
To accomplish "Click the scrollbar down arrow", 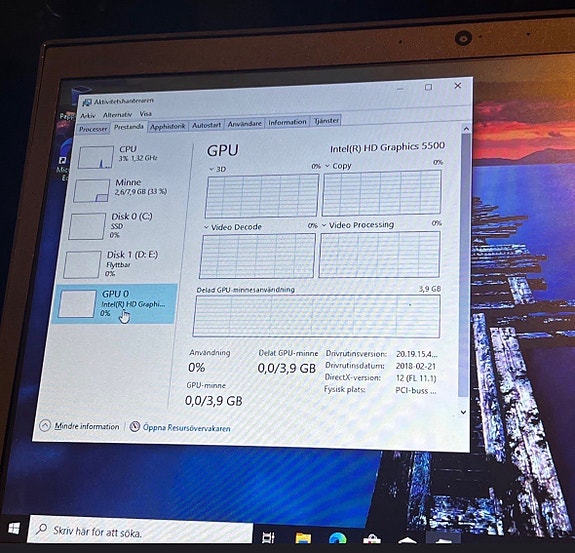I will pos(463,412).
